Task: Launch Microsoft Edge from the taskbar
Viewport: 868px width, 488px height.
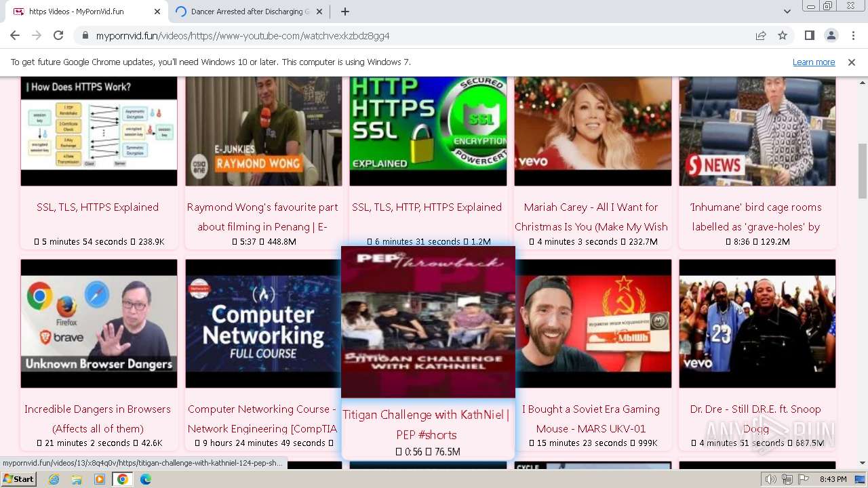Action: click(x=145, y=479)
